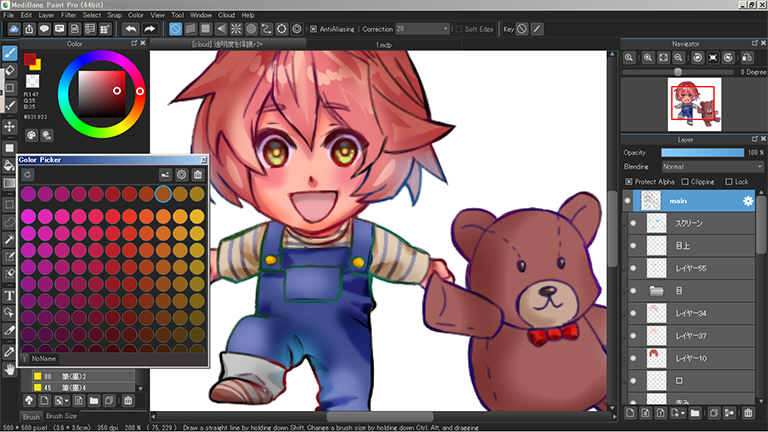768x432 pixels.
Task: Open the Layer menu
Action: [46, 15]
